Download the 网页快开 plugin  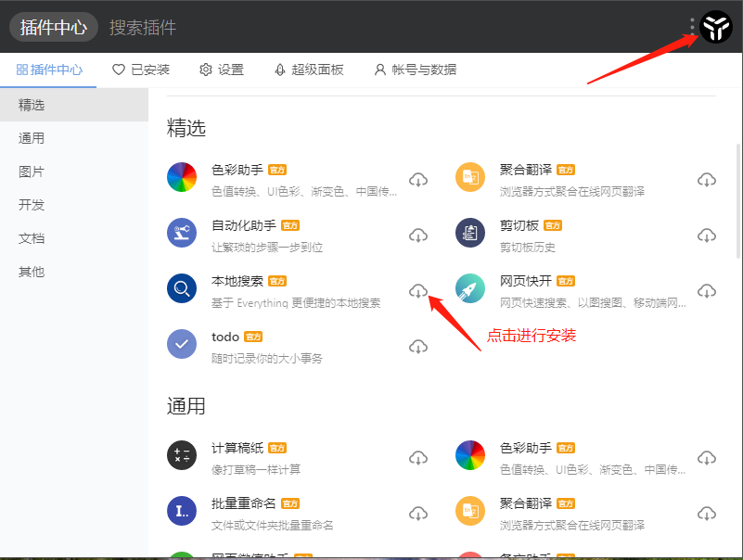pyautogui.click(x=707, y=291)
